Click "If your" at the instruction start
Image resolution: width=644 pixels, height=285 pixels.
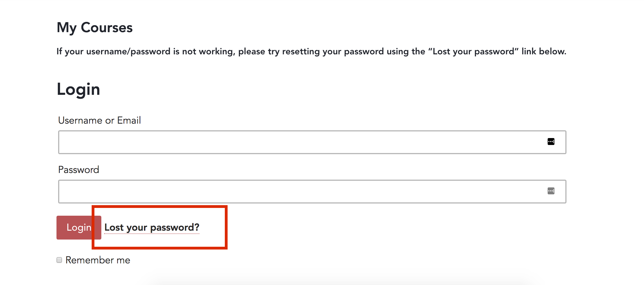click(x=70, y=52)
